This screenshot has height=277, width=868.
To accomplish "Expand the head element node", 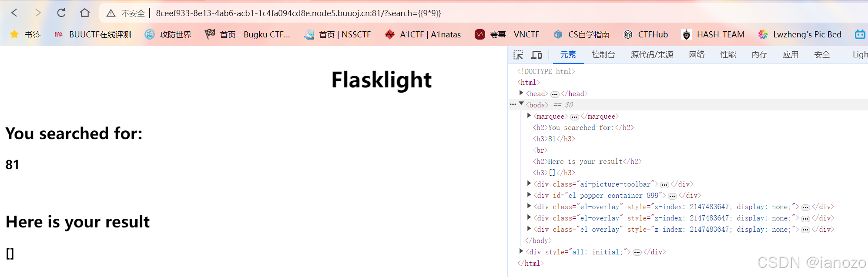I will pyautogui.click(x=521, y=93).
